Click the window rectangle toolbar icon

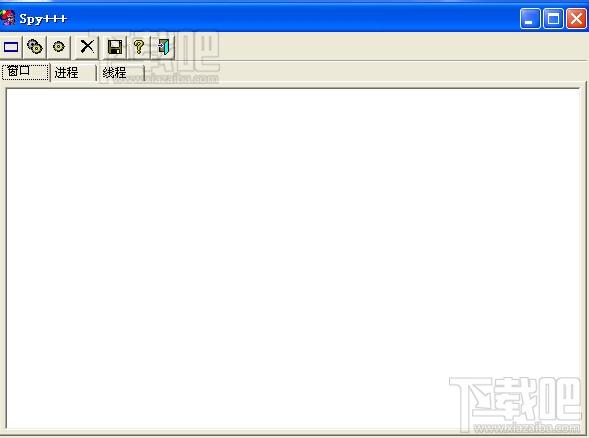(11, 47)
